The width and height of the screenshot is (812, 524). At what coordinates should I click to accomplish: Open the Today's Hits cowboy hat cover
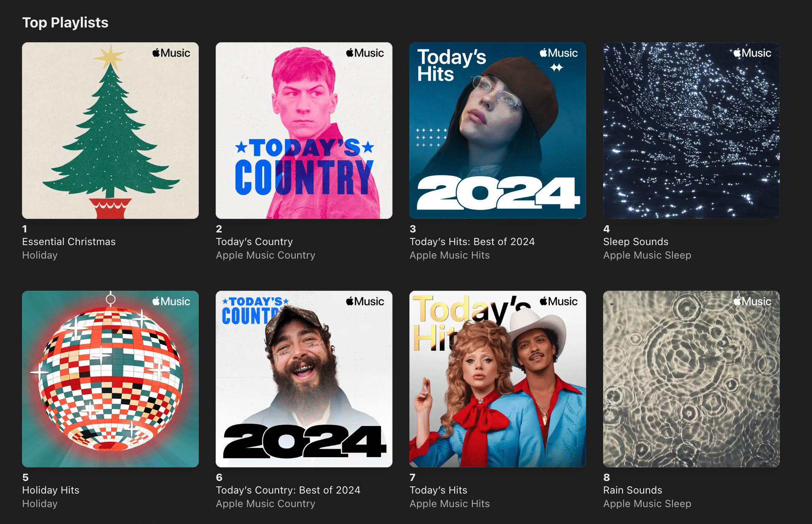[498, 379]
